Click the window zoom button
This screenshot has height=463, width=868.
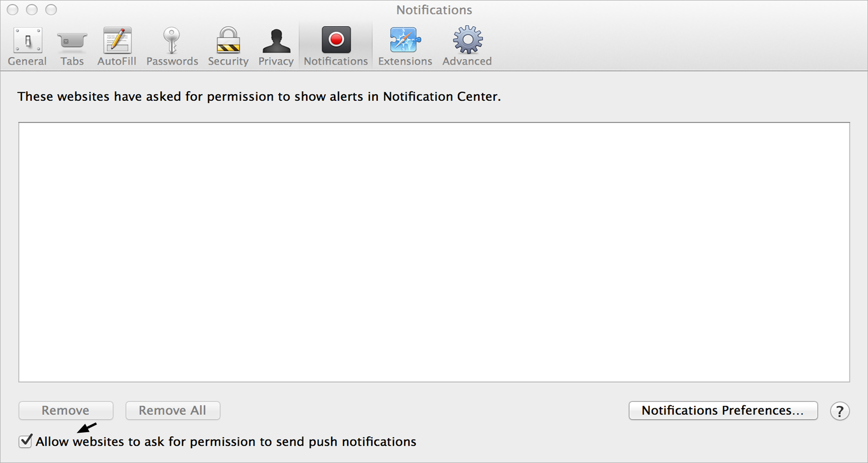[51, 10]
